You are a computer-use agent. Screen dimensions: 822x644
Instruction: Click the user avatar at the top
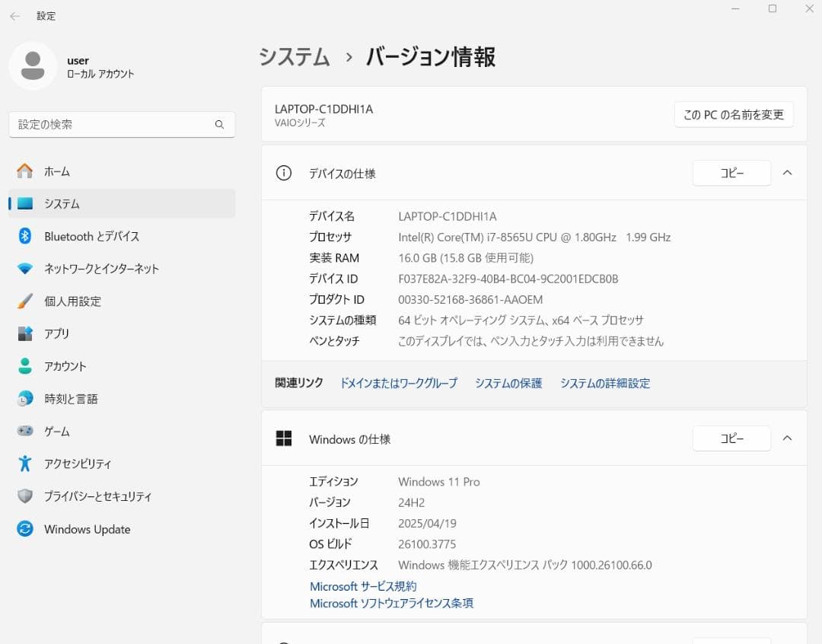coord(33,66)
